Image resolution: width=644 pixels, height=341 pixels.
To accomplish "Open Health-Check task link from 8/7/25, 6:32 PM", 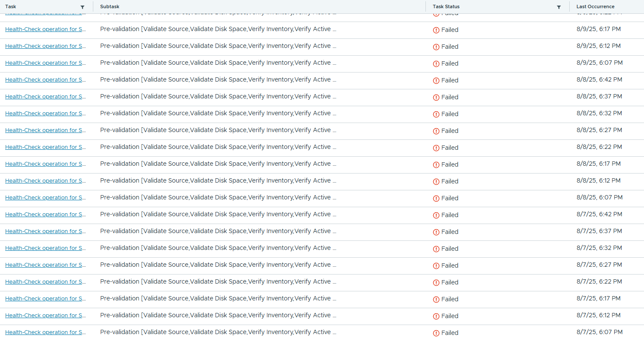I will (x=45, y=248).
